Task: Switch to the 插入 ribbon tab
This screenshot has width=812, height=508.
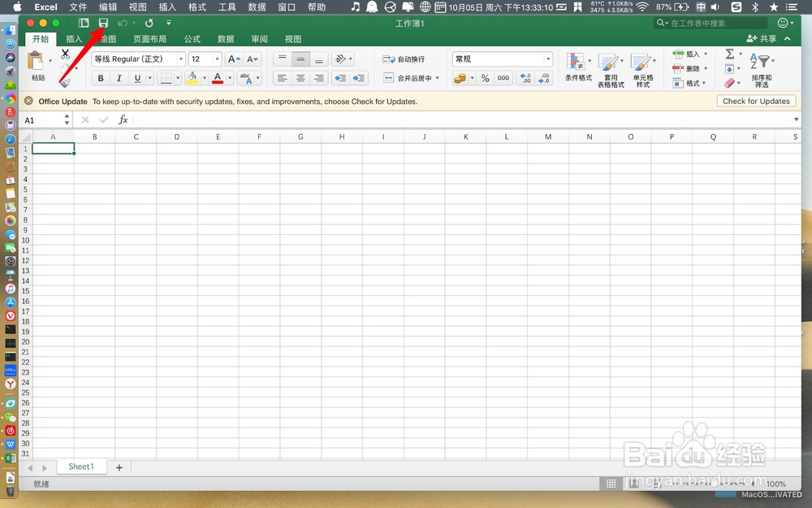Action: coord(74,39)
